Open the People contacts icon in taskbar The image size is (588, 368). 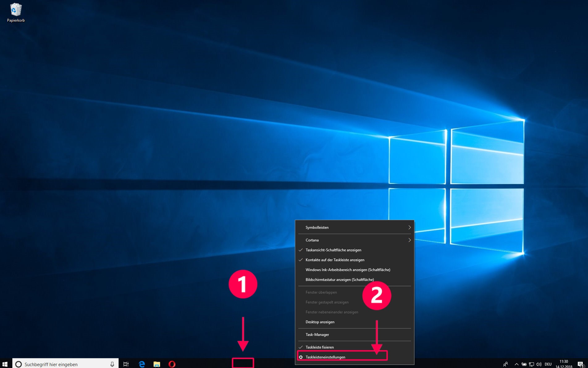(505, 364)
